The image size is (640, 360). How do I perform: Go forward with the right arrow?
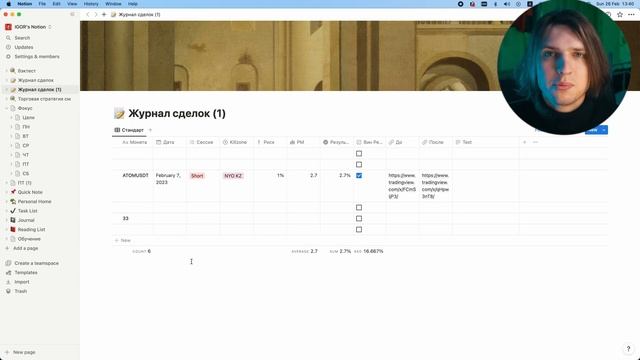pos(96,14)
